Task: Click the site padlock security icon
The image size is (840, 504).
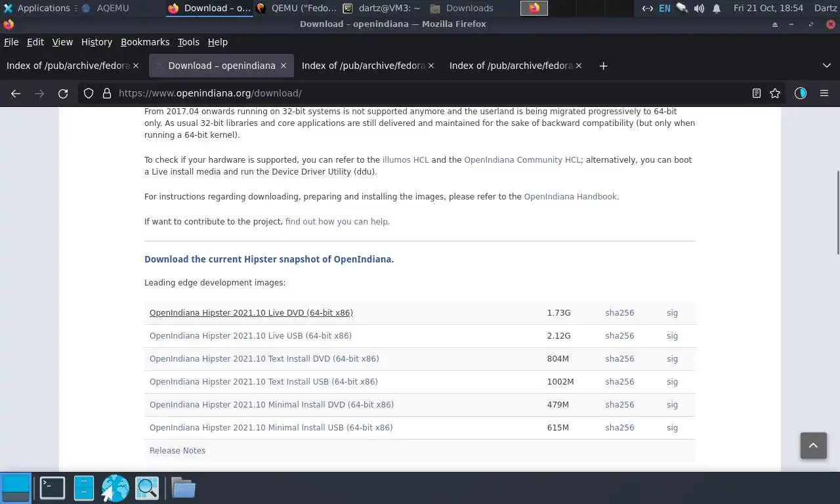Action: (107, 93)
